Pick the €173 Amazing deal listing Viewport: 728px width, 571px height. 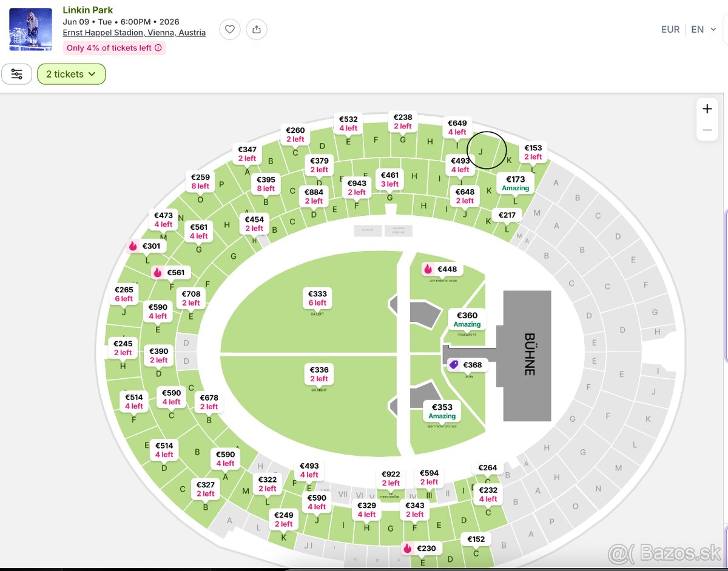(516, 183)
